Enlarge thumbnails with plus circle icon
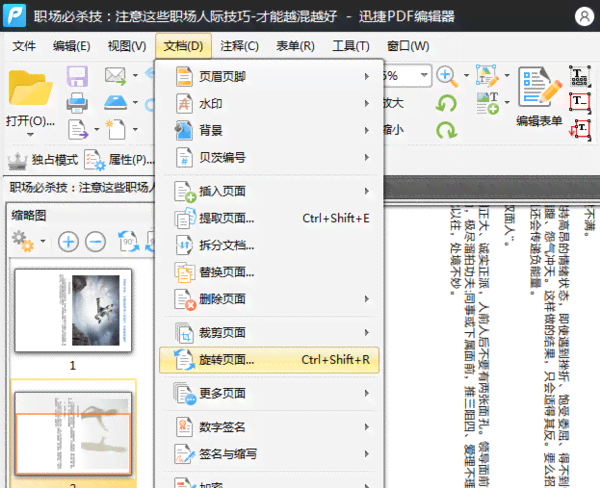Viewport: 600px width, 488px height. 68,242
